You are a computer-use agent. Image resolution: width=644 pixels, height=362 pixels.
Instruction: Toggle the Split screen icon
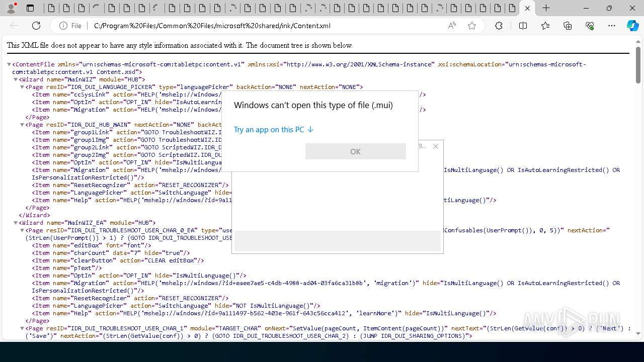click(523, 26)
